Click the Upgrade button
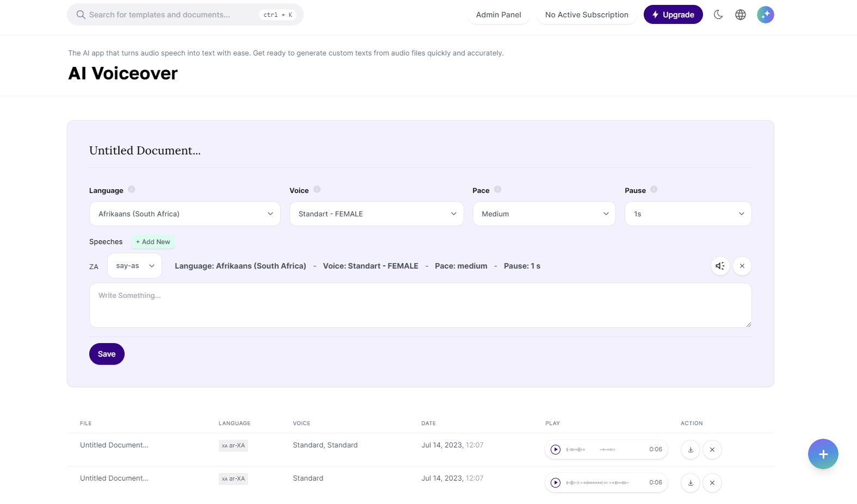Image resolution: width=857 pixels, height=504 pixels. (673, 15)
